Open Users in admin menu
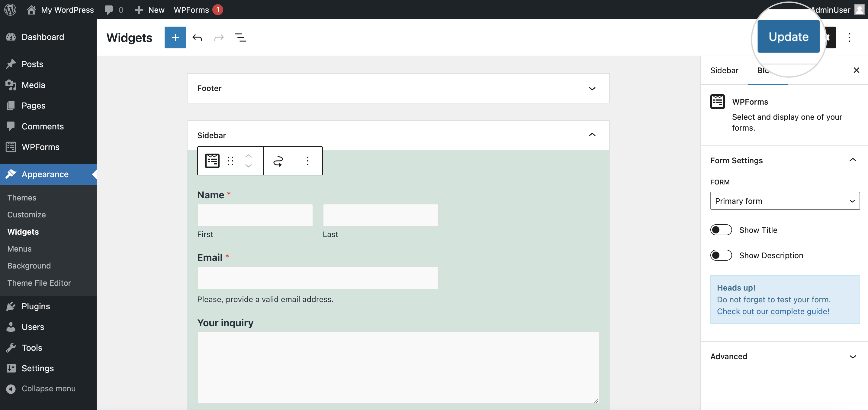The width and height of the screenshot is (868, 410). click(48, 327)
